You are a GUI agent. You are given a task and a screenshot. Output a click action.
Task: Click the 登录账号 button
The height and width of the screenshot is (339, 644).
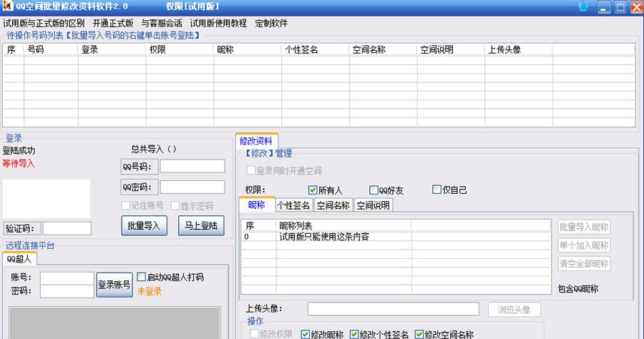(x=114, y=285)
